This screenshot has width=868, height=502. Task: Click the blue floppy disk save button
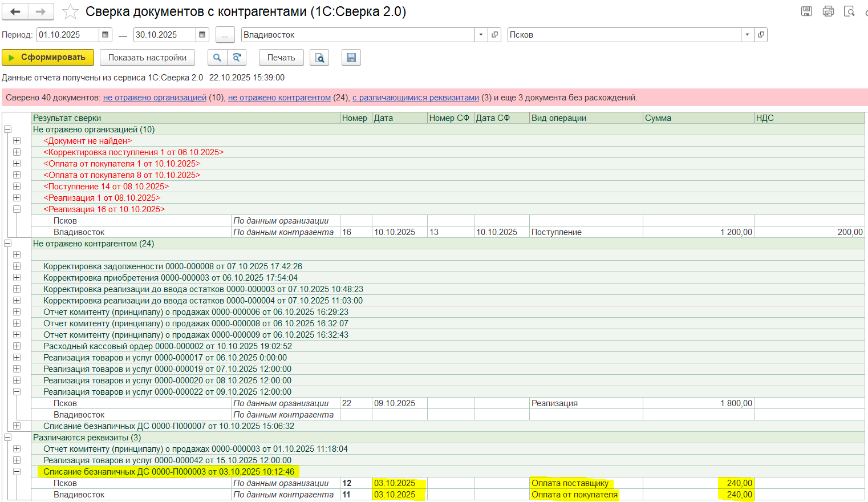(x=351, y=58)
